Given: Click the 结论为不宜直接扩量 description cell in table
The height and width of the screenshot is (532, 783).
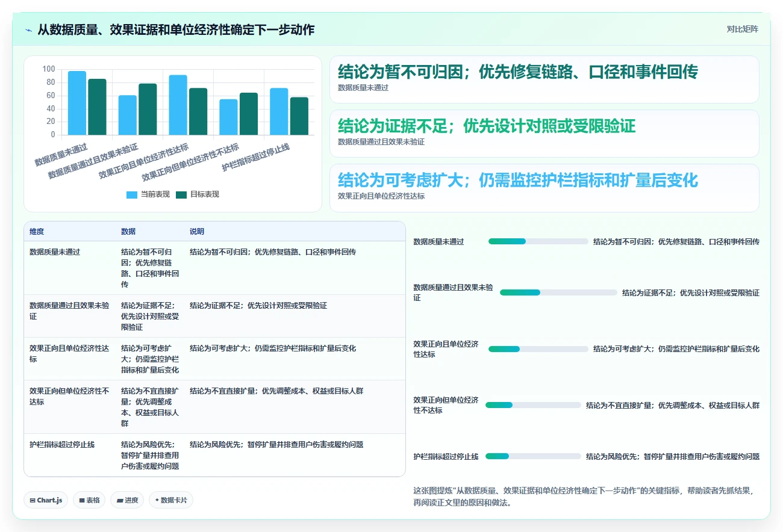Looking at the screenshot, I should [276, 391].
